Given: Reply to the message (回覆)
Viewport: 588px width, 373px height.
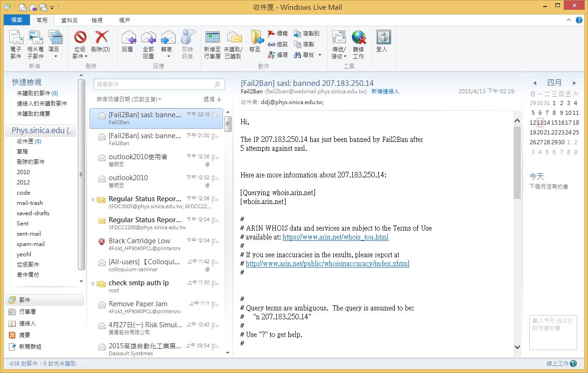Looking at the screenshot, I should (x=128, y=42).
